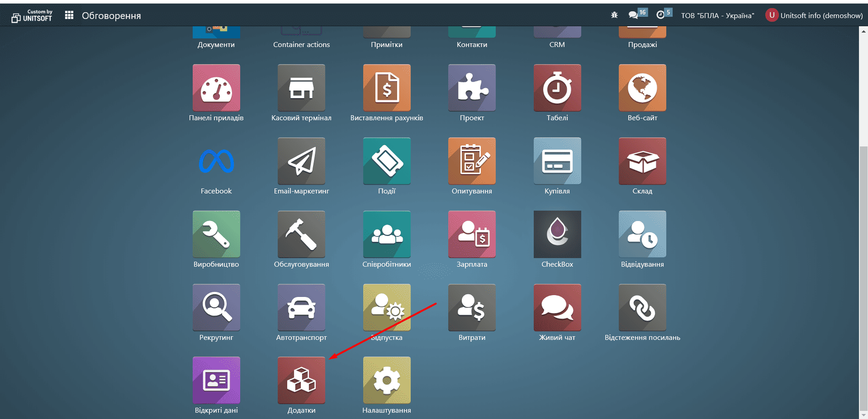
Task: Click the Обговорення menu title
Action: pyautogui.click(x=111, y=16)
